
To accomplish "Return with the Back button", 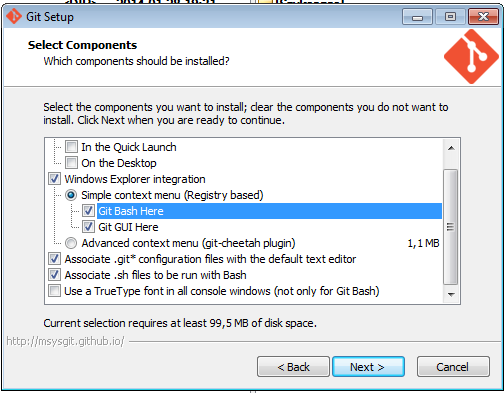I will 293,367.
